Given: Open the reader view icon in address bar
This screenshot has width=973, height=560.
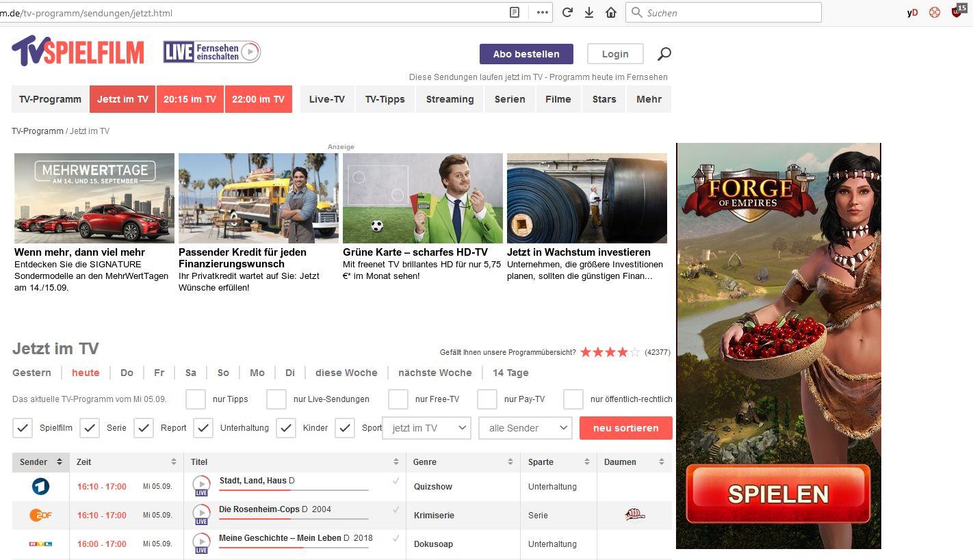Looking at the screenshot, I should pos(515,12).
